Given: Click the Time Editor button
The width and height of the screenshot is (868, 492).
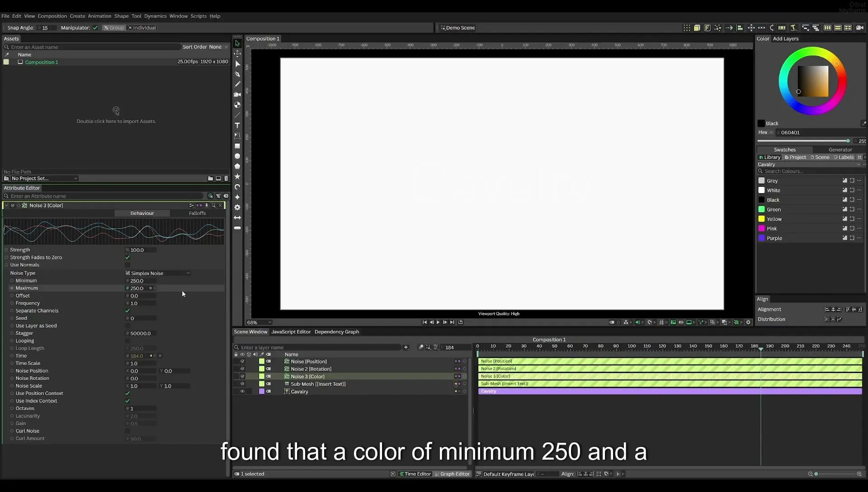Looking at the screenshot, I should (415, 474).
